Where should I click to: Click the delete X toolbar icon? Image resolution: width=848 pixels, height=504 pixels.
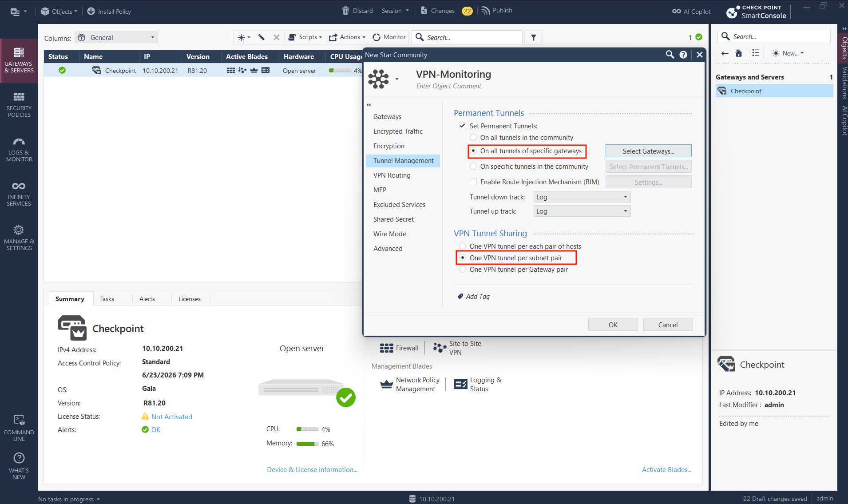[x=277, y=37]
